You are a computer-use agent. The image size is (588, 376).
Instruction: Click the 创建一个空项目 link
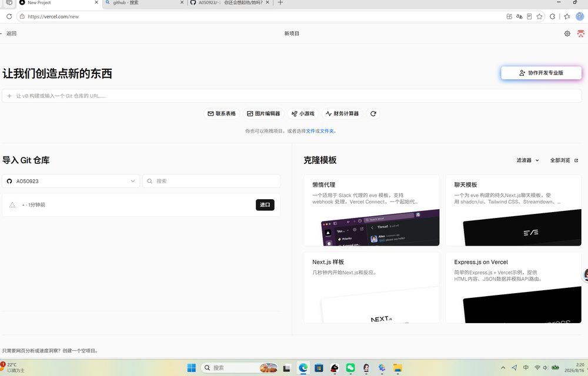coord(79,351)
